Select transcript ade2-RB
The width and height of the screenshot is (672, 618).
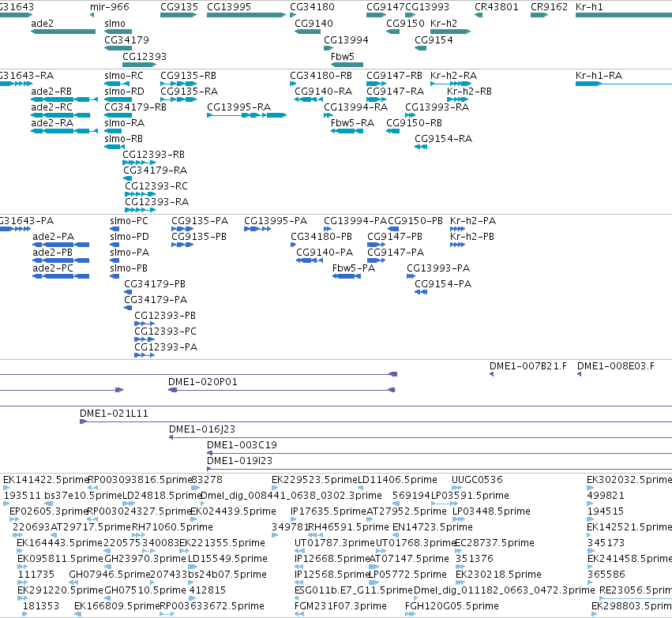point(51,92)
